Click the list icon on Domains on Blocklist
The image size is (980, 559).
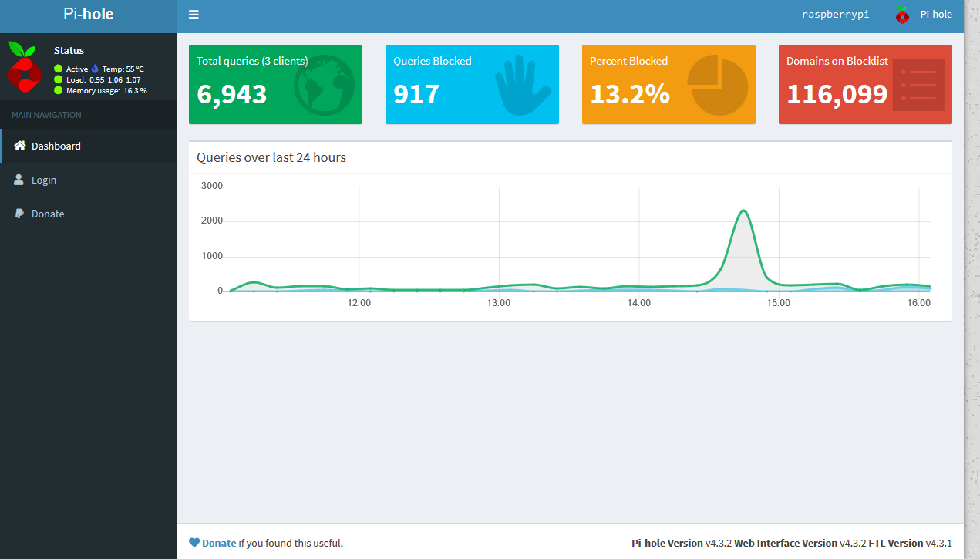click(x=918, y=85)
